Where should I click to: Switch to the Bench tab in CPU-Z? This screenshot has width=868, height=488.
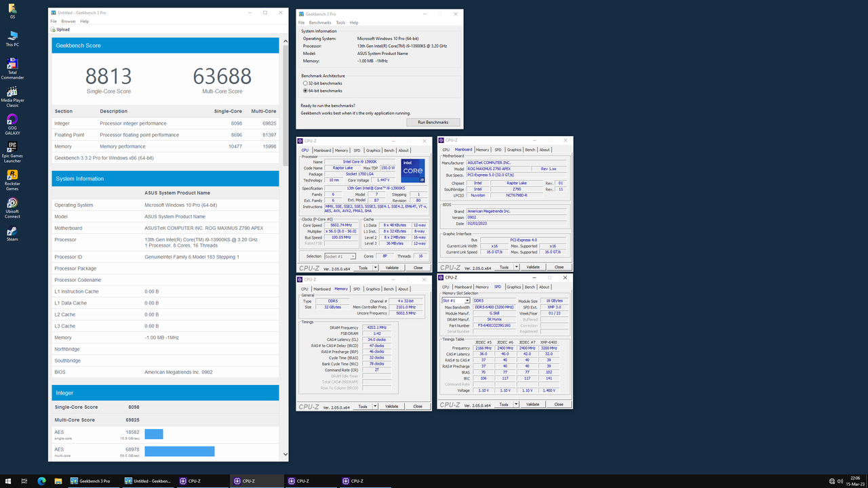pos(389,150)
